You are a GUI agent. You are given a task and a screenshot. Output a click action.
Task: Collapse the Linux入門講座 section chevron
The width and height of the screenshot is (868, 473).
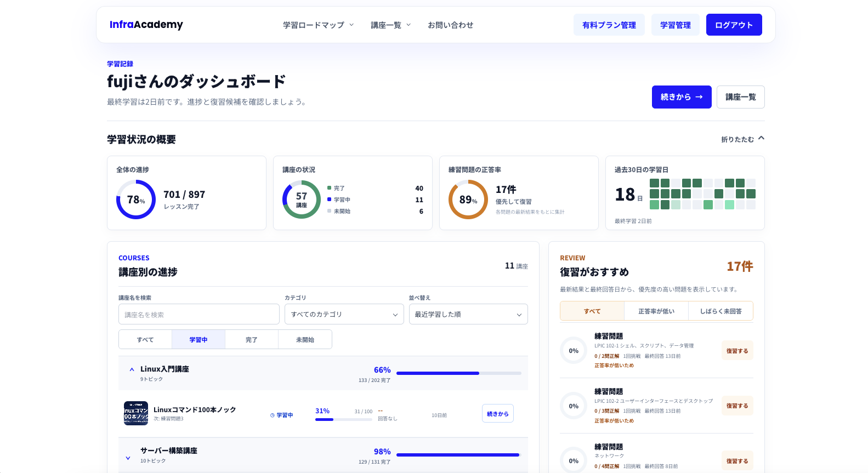click(x=132, y=369)
